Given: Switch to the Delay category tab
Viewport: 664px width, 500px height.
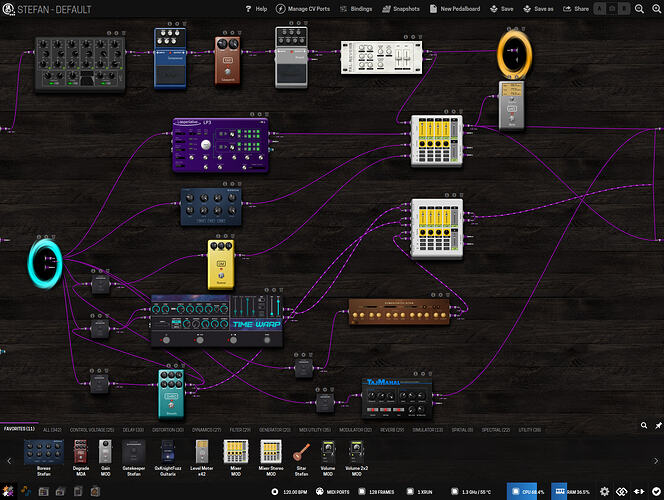Looking at the screenshot, I should tap(133, 430).
